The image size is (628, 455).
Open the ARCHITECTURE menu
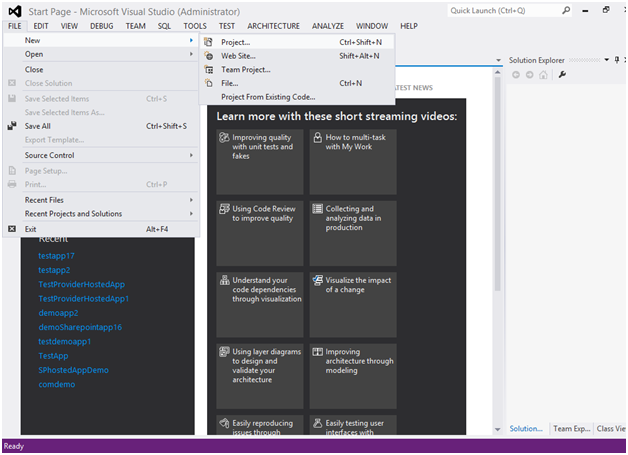coord(274,26)
